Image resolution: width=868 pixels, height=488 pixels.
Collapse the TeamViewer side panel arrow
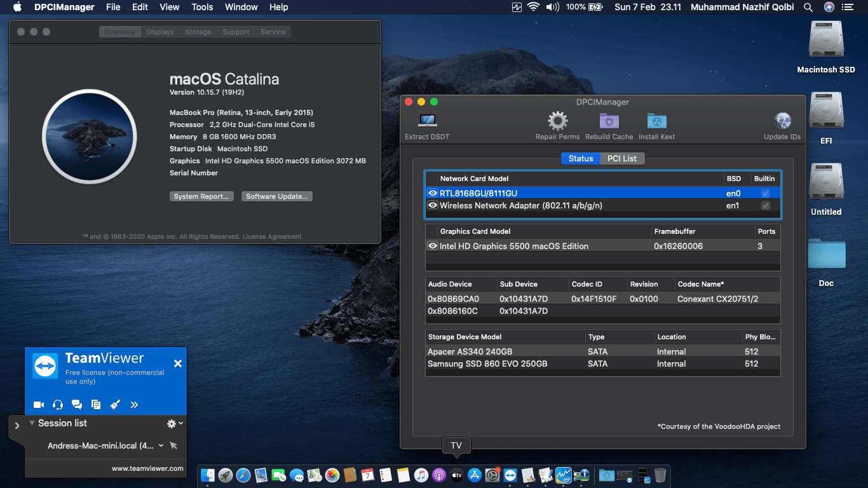17,426
